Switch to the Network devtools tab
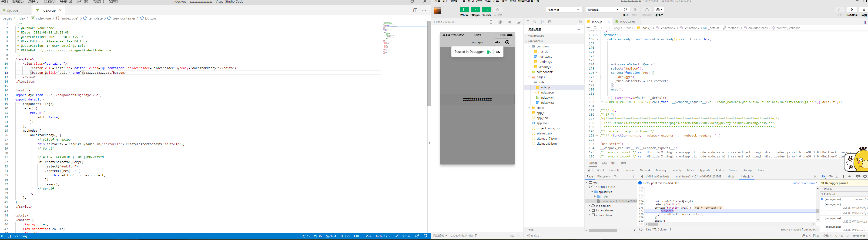The image size is (868, 240). pyautogui.click(x=645, y=170)
